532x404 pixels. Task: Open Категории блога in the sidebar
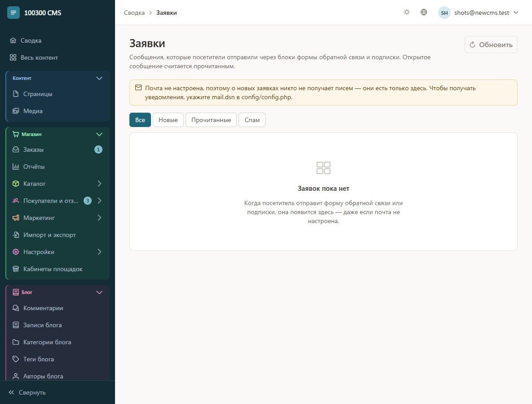[x=58, y=343]
